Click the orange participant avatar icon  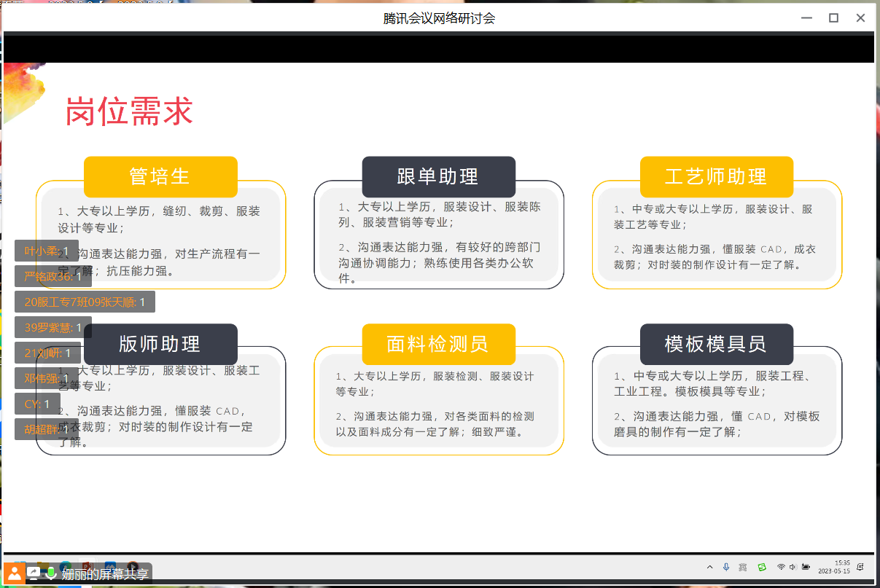point(15,572)
